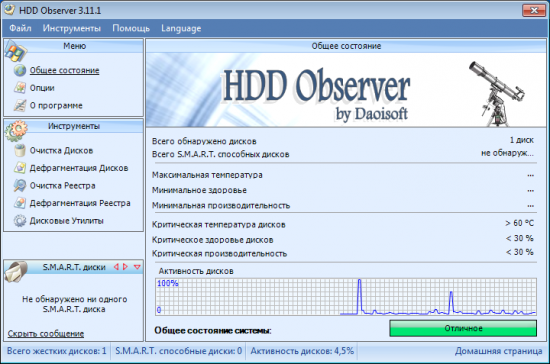Image resolution: width=550 pixels, height=364 pixels.
Task: Click the Дефрагментация Дисков icon
Action: pos(20,168)
